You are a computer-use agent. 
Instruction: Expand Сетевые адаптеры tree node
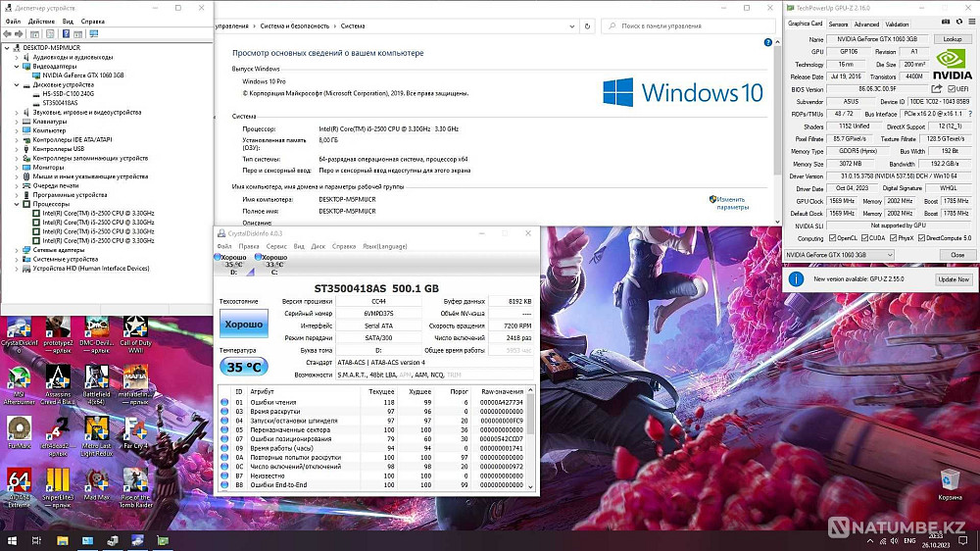click(17, 250)
